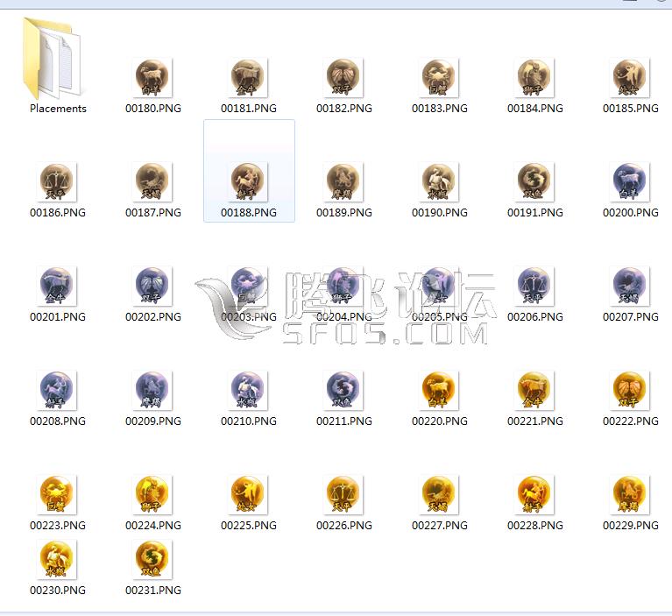Pick the purple 00200.PNG icon
The image size is (672, 616).
click(x=630, y=182)
